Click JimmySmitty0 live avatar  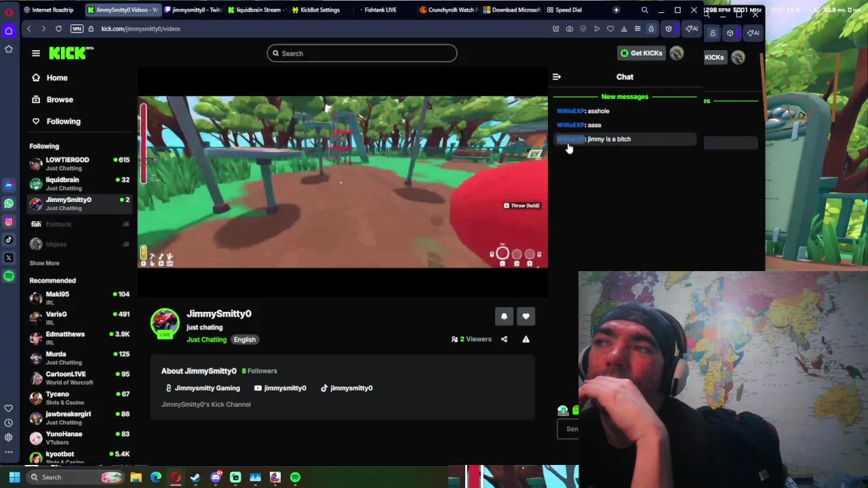(x=165, y=323)
